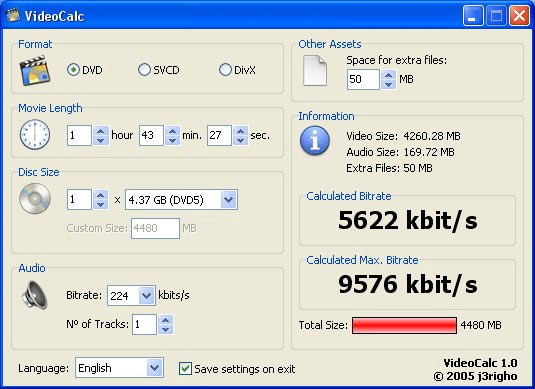Decrease the minutes value with down arrow
This screenshot has height=389, width=535.
[x=172, y=140]
